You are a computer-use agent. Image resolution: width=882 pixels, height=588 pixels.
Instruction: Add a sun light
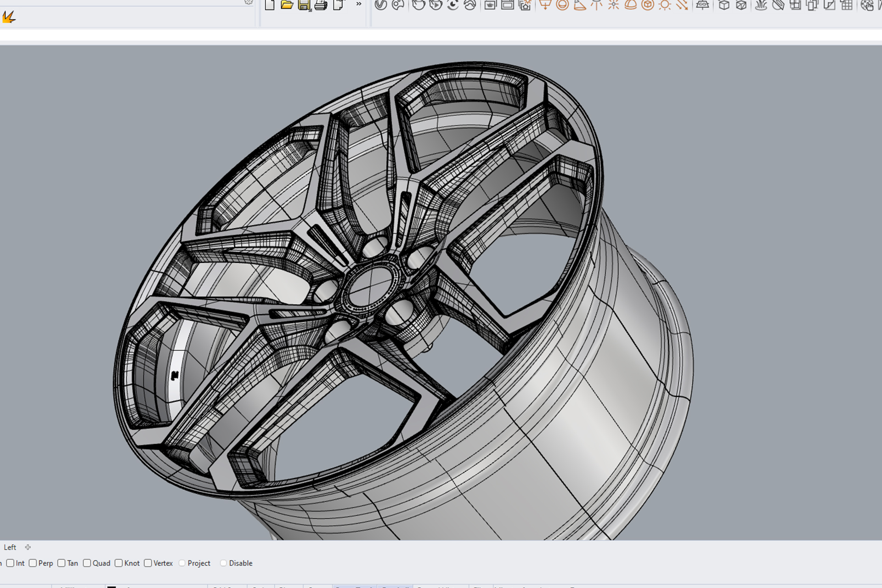665,5
